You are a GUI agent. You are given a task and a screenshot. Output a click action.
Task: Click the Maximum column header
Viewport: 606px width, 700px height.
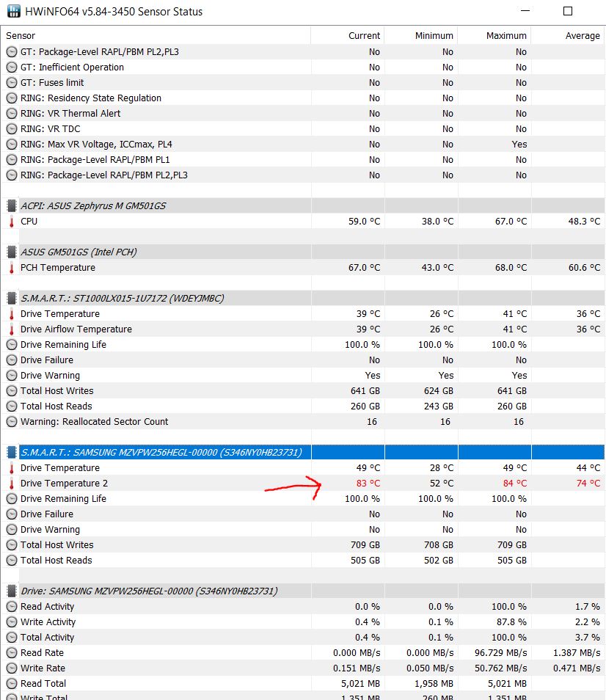pos(494,36)
